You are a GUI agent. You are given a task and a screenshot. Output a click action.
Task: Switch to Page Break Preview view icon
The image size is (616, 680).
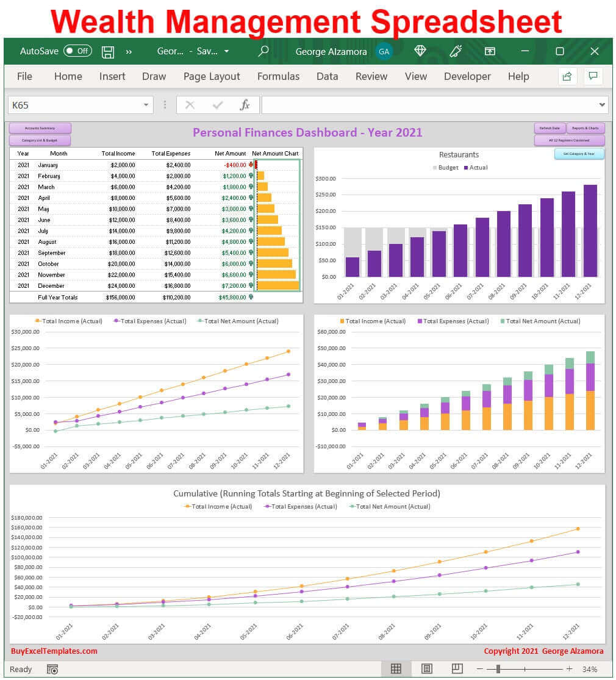[457, 669]
